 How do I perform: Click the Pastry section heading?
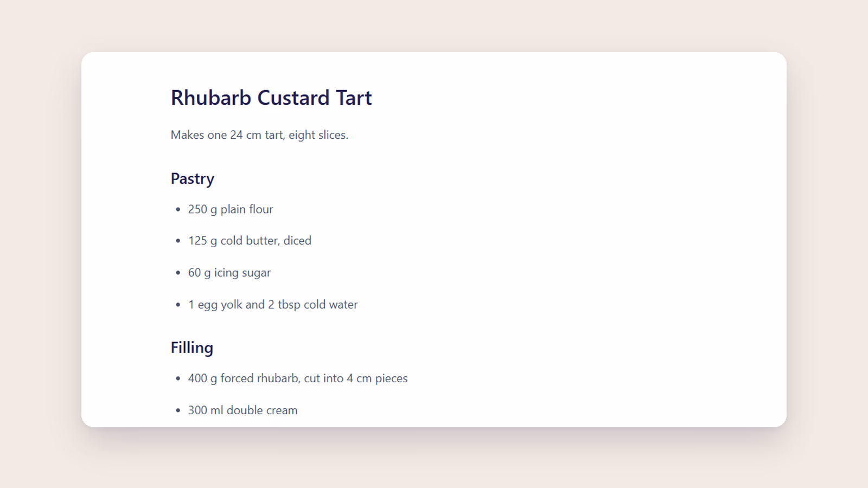point(193,179)
